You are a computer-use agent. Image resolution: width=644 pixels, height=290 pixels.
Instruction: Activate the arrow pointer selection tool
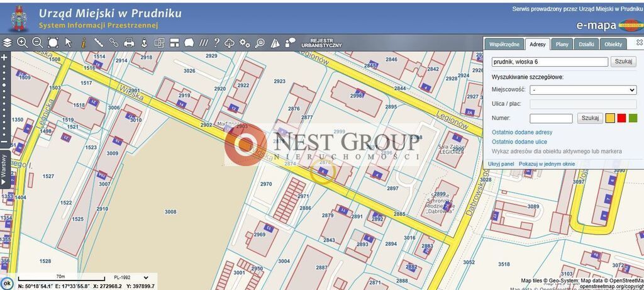click(68, 43)
